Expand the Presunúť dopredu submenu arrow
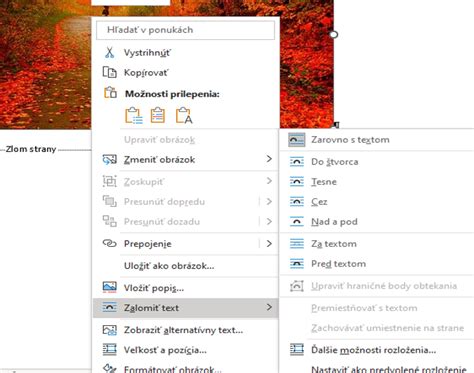The image size is (474, 373). tap(269, 201)
